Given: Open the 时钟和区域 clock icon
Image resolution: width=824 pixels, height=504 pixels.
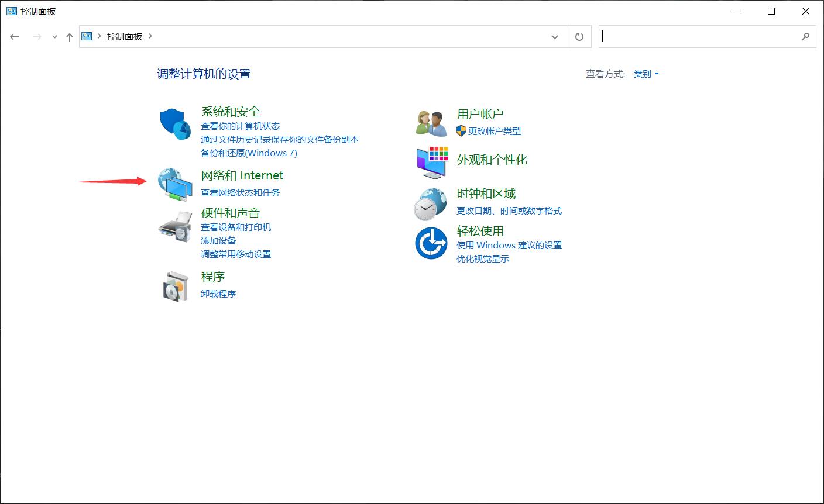Looking at the screenshot, I should [x=431, y=204].
